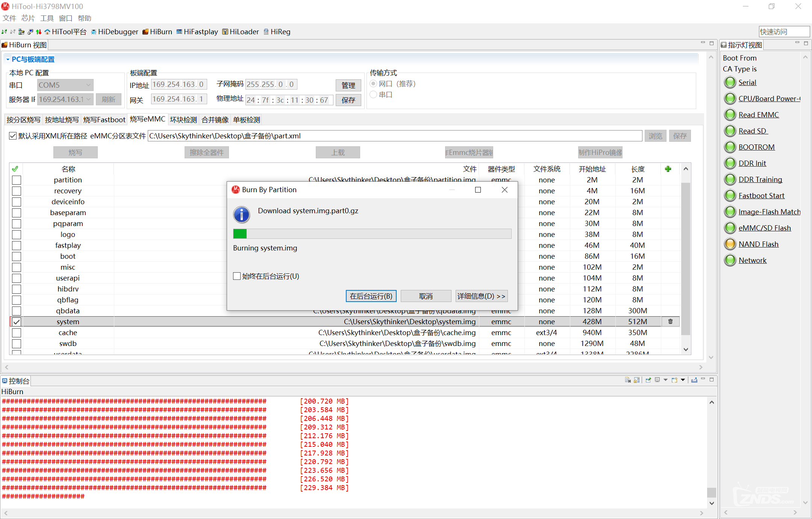Image resolution: width=812 pixels, height=519 pixels.
Task: Switch to the 按分区烧写 tab
Action: click(x=24, y=120)
